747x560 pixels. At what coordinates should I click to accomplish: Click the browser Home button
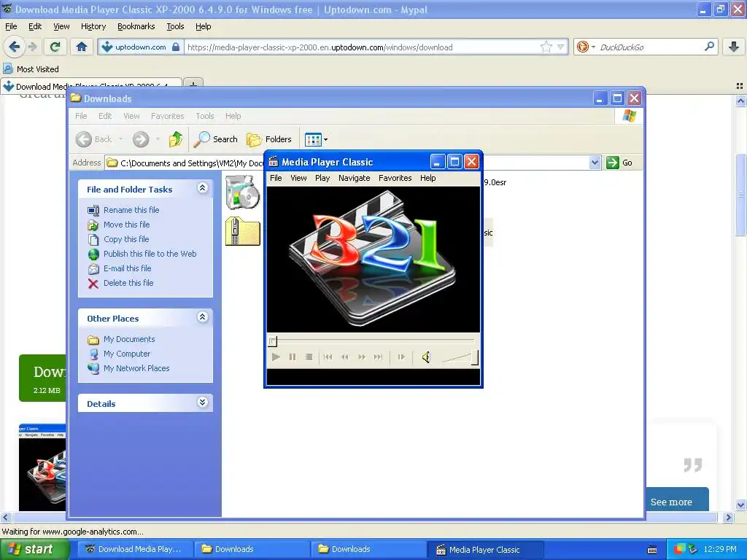(82, 47)
